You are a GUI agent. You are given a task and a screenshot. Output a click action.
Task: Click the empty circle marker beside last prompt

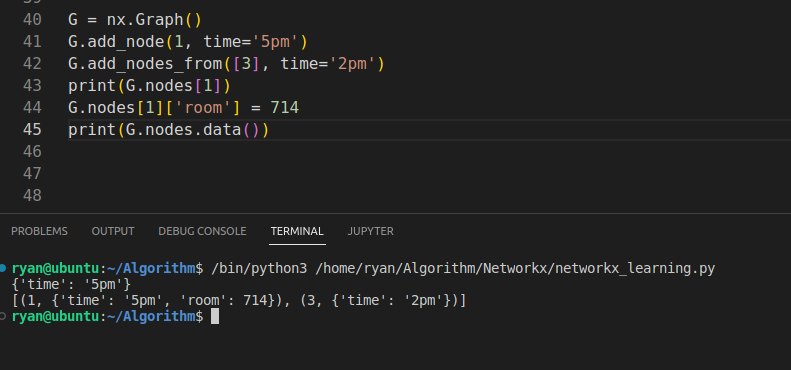coord(3,316)
